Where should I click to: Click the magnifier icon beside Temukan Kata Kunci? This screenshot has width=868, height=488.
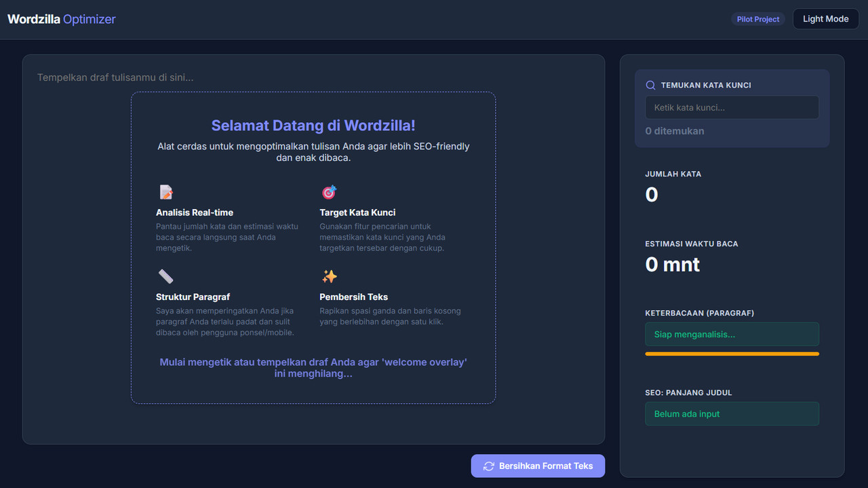(650, 86)
